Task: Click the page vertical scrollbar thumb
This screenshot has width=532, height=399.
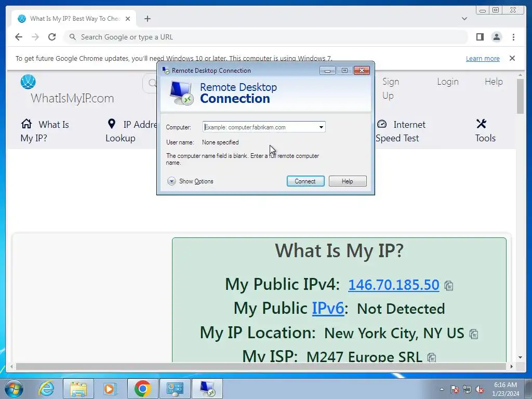Action: [x=520, y=96]
